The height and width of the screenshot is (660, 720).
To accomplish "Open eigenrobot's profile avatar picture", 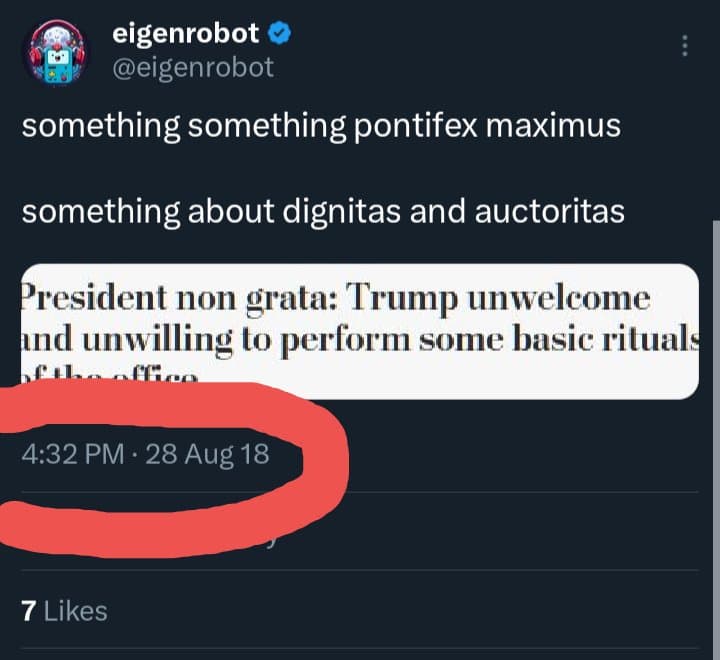I will [57, 52].
